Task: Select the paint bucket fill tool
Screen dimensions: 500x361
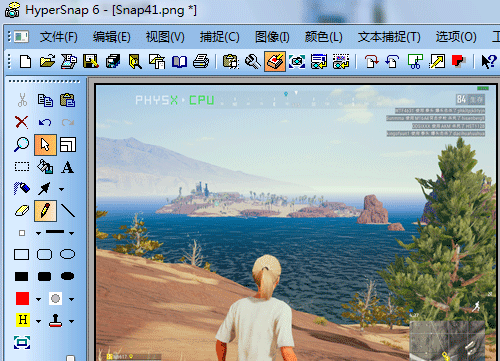Action: click(x=45, y=167)
